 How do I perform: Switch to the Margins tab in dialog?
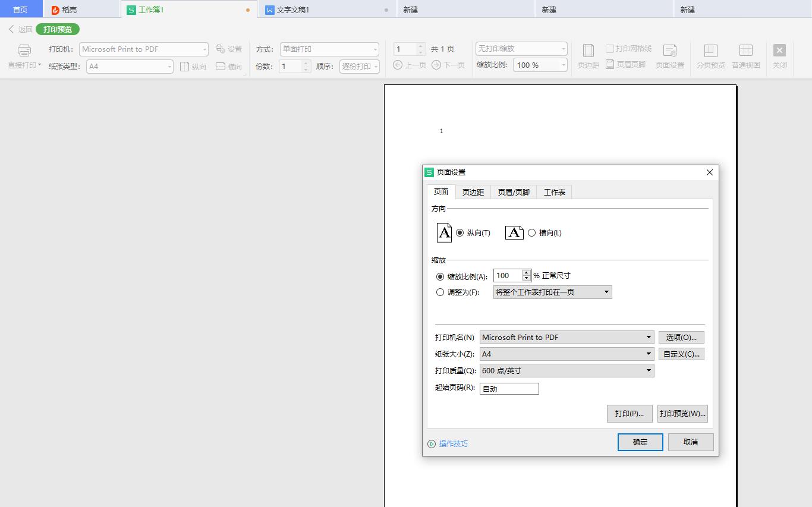click(x=473, y=192)
